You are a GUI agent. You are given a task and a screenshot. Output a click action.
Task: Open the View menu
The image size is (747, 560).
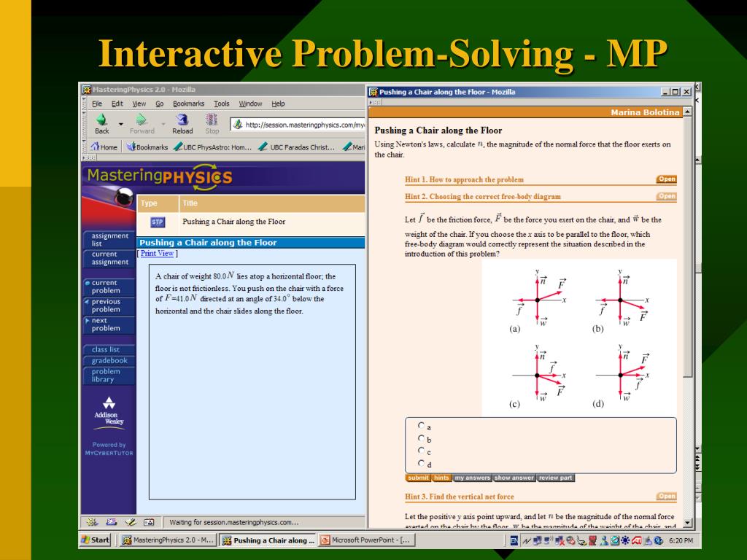pyautogui.click(x=139, y=104)
